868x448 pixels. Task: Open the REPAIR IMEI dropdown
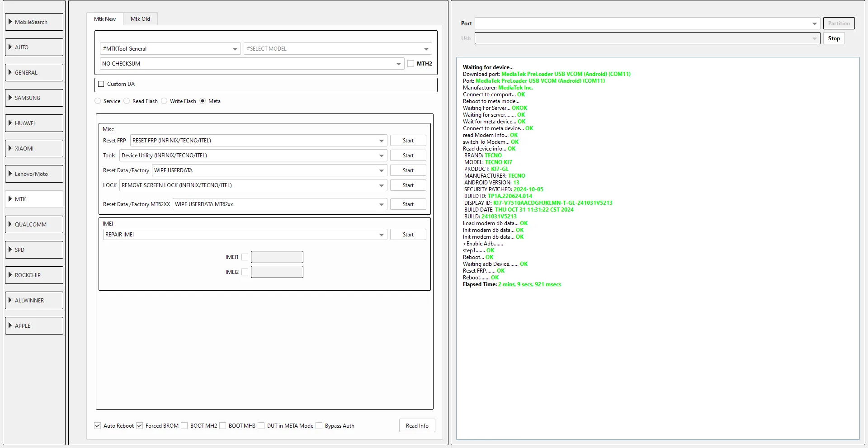coord(245,235)
